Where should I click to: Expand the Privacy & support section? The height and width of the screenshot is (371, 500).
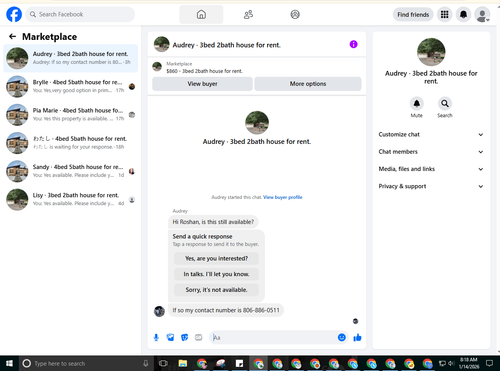(x=431, y=186)
